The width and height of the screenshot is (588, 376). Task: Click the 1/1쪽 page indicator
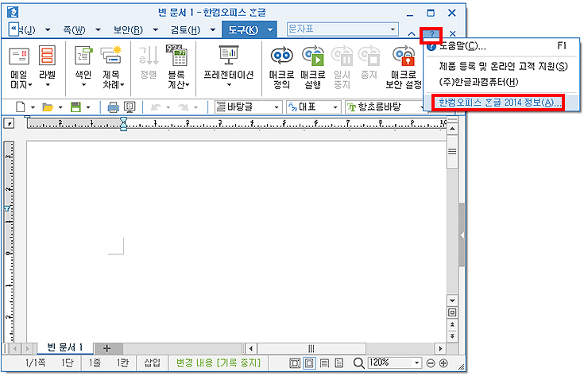tap(35, 362)
